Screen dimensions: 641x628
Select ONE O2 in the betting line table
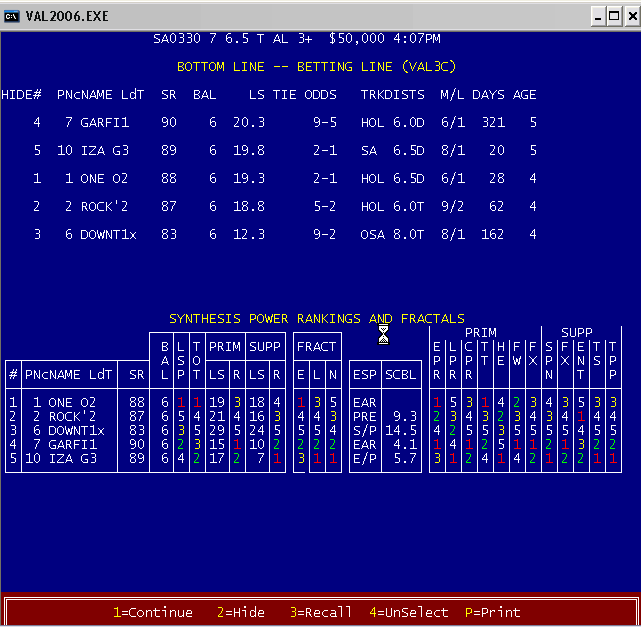pyautogui.click(x=104, y=179)
